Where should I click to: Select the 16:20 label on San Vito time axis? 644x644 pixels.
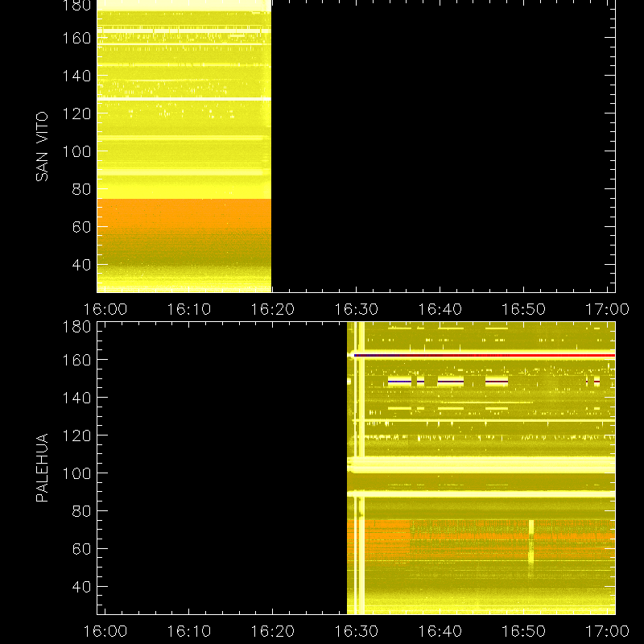pyautogui.click(x=273, y=309)
